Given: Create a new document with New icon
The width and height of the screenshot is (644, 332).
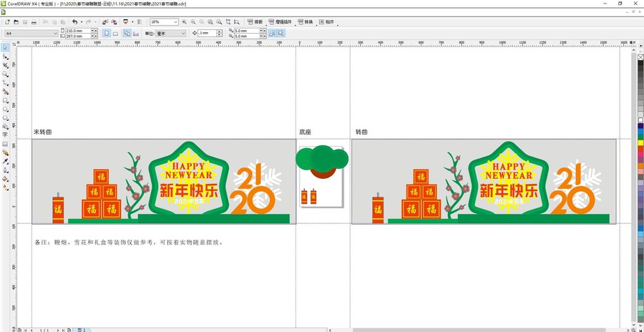Looking at the screenshot, I should tap(7, 21).
